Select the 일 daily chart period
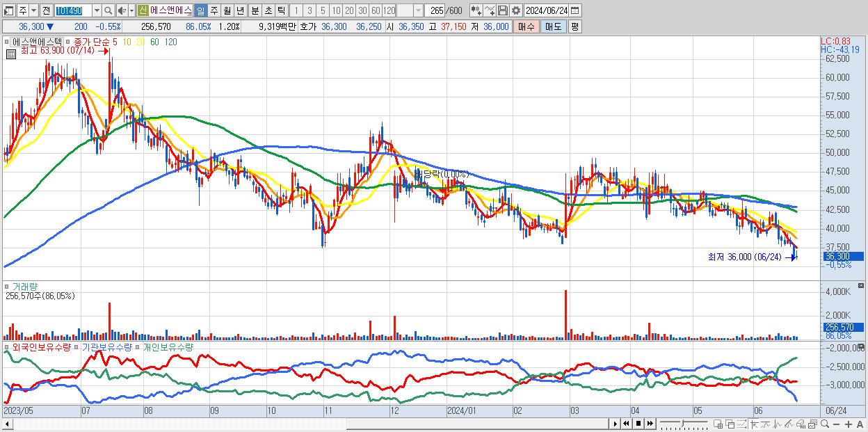The image size is (868, 432). pyautogui.click(x=200, y=11)
